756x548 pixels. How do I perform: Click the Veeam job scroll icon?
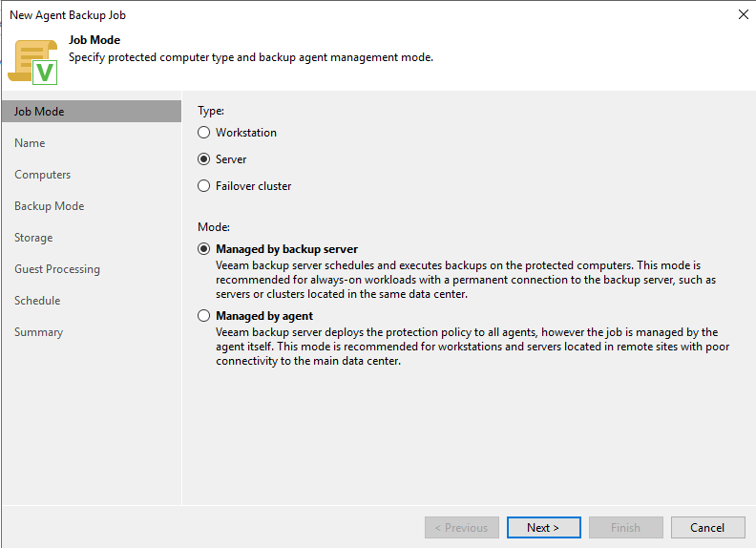point(32,60)
